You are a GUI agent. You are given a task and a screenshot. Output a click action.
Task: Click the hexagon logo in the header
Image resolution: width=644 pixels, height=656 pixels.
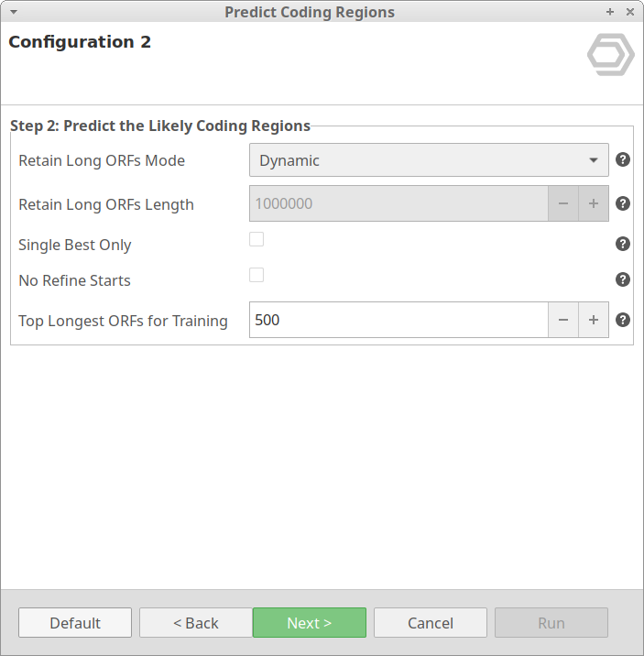610,56
